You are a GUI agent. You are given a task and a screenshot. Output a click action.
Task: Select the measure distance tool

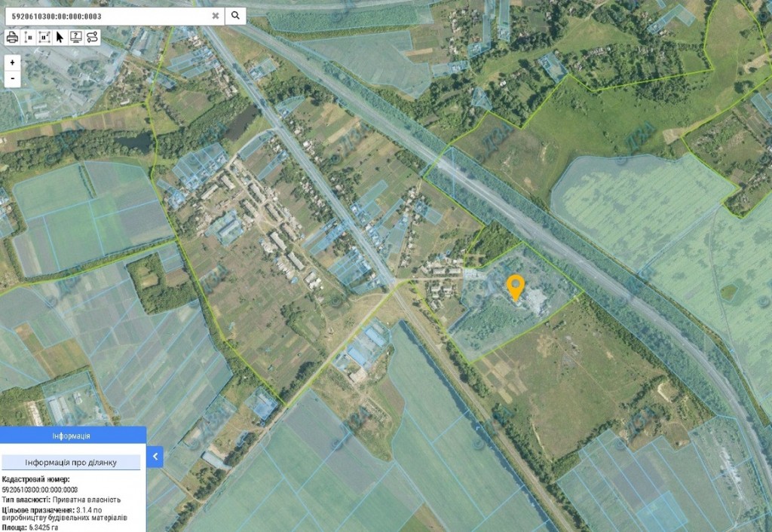29,36
